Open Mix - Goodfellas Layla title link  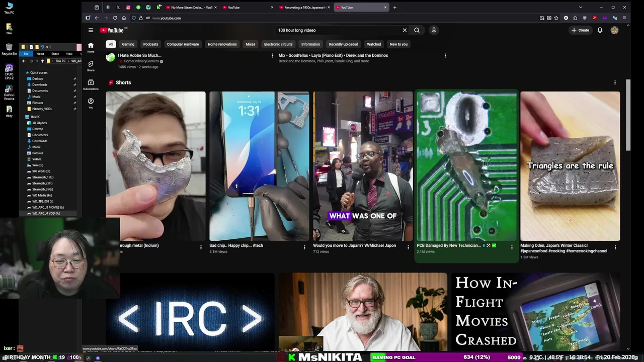333,55
